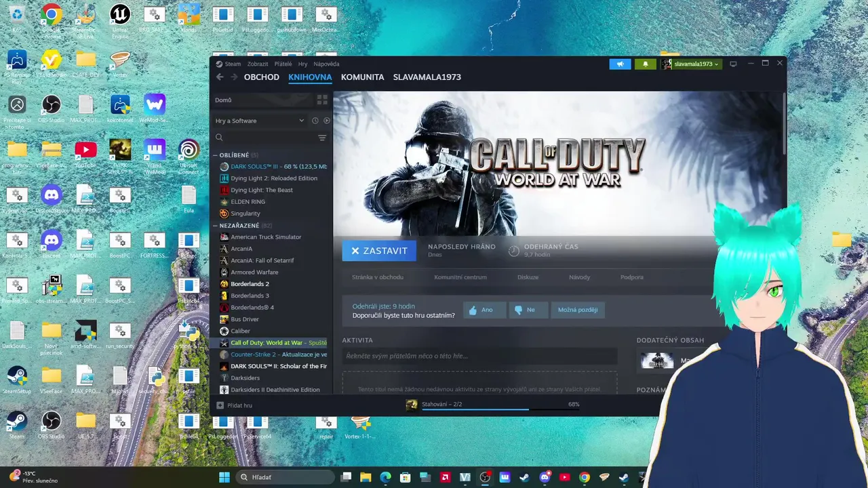The height and width of the screenshot is (488, 868).
Task: Stop the game with the ZASTAVIT button
Action: pos(379,251)
